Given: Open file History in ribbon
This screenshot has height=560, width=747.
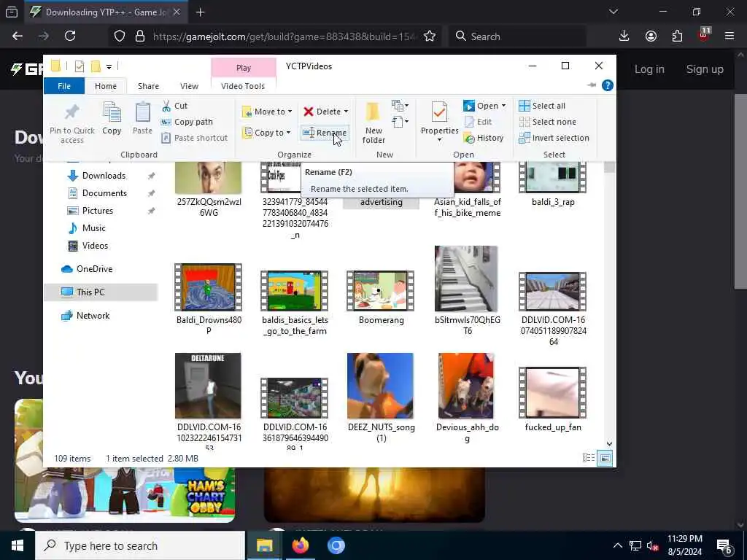Looking at the screenshot, I should (484, 138).
